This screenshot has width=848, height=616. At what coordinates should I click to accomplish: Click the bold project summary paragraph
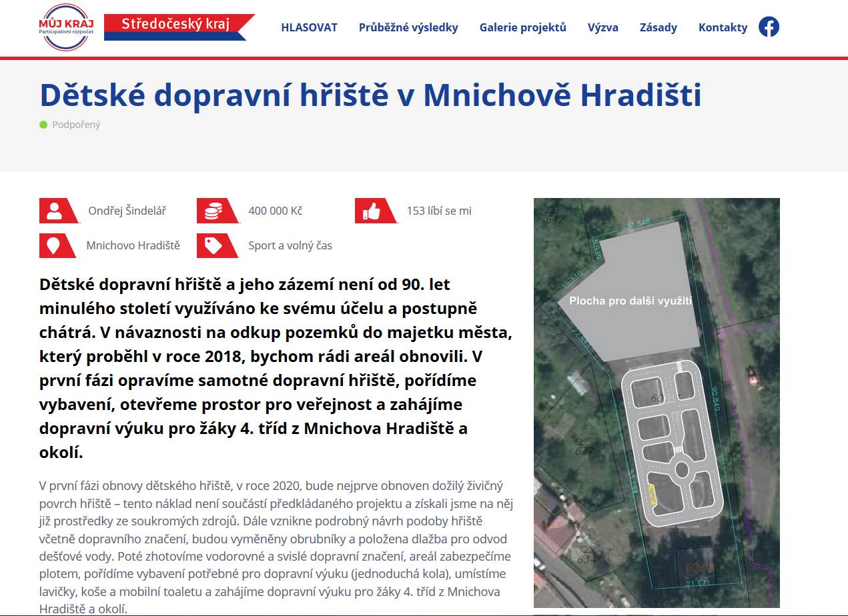(276, 369)
